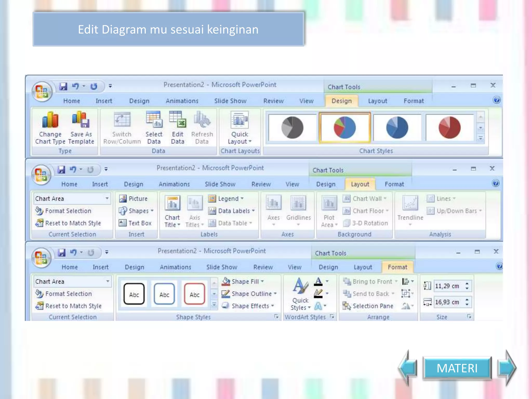Screen dimensions: 532x399
Task: Open the Shape Fill dropdown
Action: (243, 282)
